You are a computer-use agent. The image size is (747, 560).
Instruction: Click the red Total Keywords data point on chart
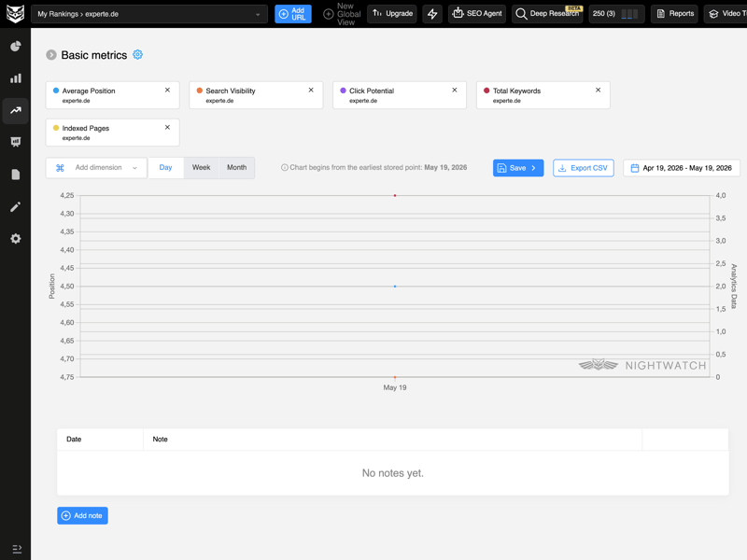395,196
